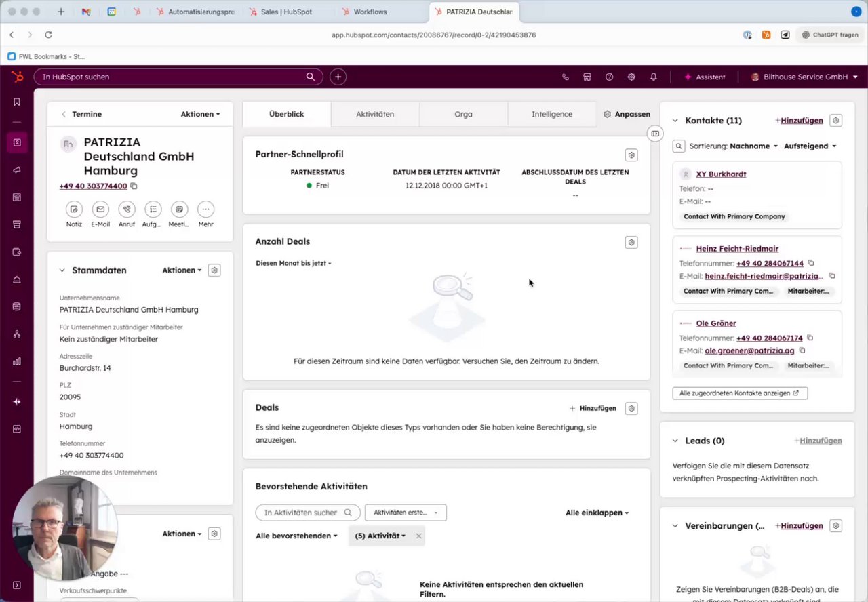The height and width of the screenshot is (602, 868).
Task: Click Anpassen to customize the tabs
Action: [x=627, y=115]
